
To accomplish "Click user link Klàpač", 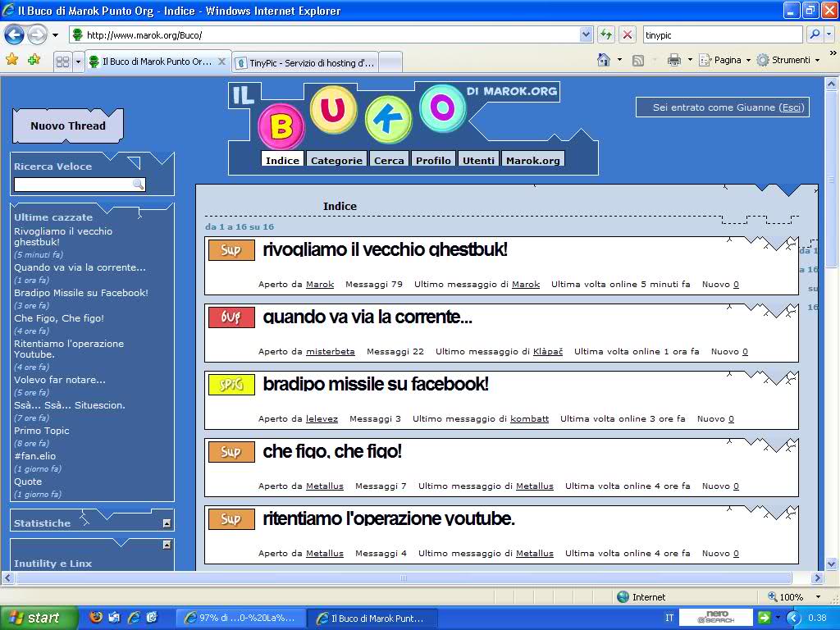I will pyautogui.click(x=548, y=351).
